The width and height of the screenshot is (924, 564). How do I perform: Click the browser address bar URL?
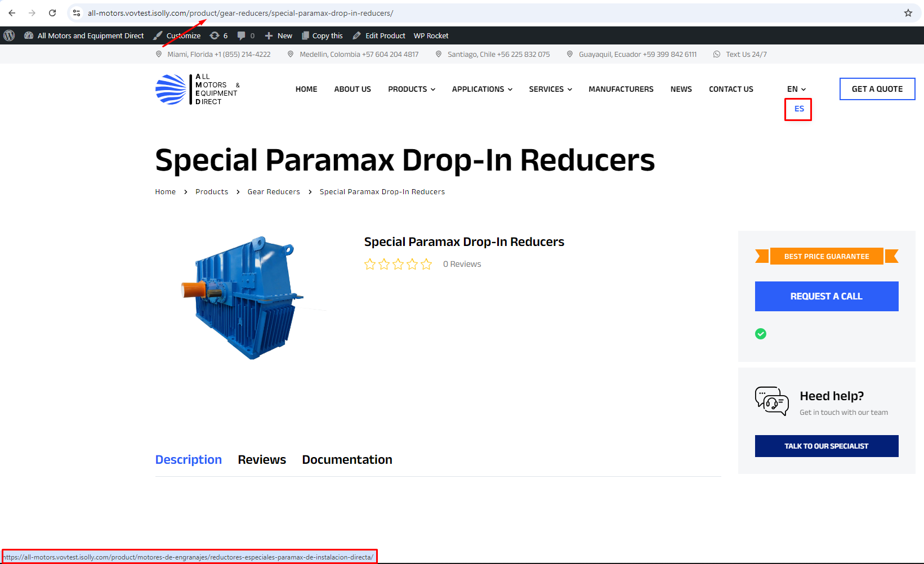[x=240, y=13]
